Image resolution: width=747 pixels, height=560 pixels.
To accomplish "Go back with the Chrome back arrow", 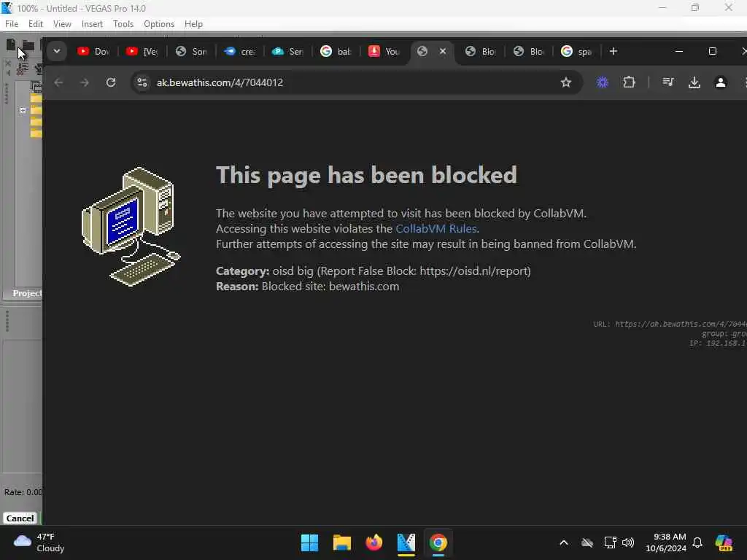I will (x=58, y=82).
